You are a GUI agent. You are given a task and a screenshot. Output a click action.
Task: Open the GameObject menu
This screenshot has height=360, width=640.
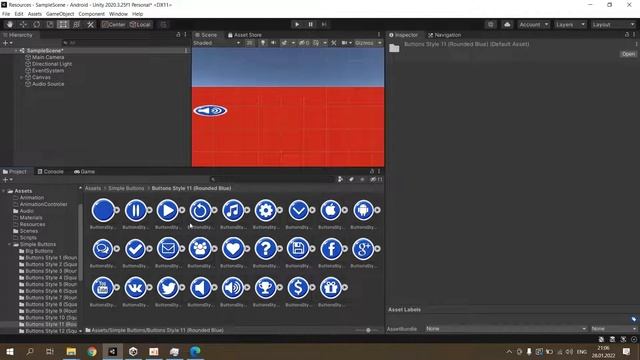(x=60, y=14)
